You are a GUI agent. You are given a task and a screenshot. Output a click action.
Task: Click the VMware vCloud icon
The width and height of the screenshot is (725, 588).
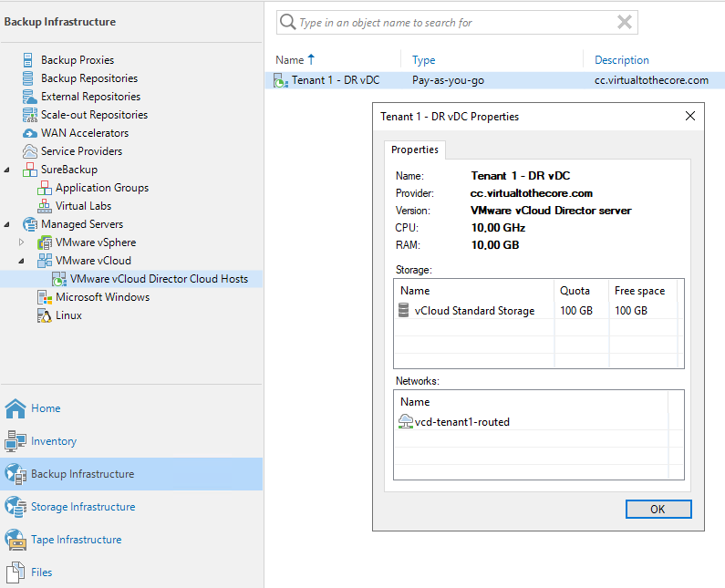45,261
